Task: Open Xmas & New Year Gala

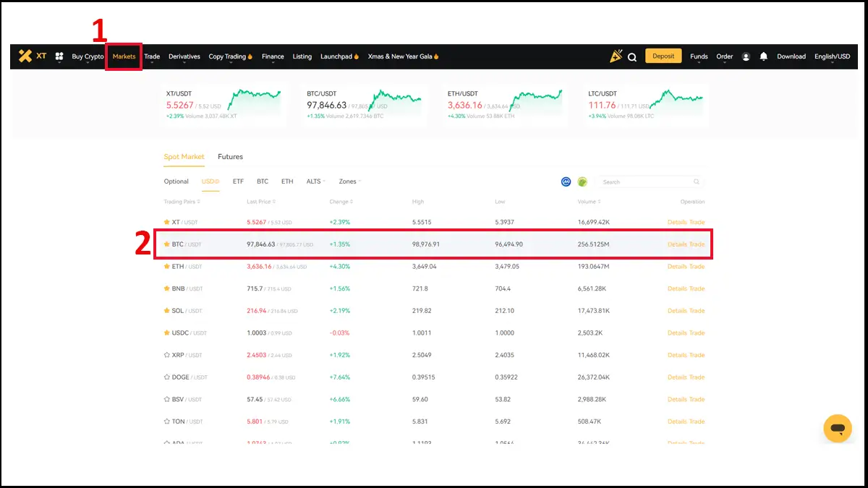Action: pyautogui.click(x=403, y=56)
